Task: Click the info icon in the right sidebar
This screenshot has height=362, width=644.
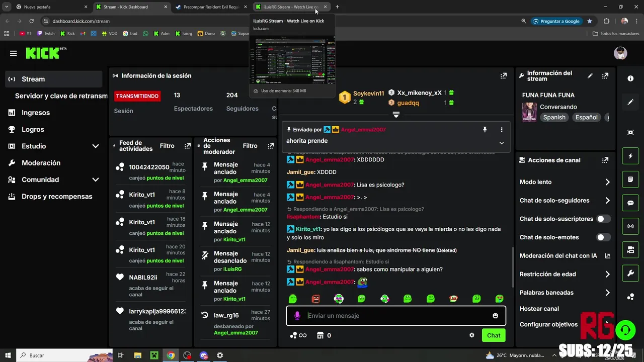Action: pos(630,78)
